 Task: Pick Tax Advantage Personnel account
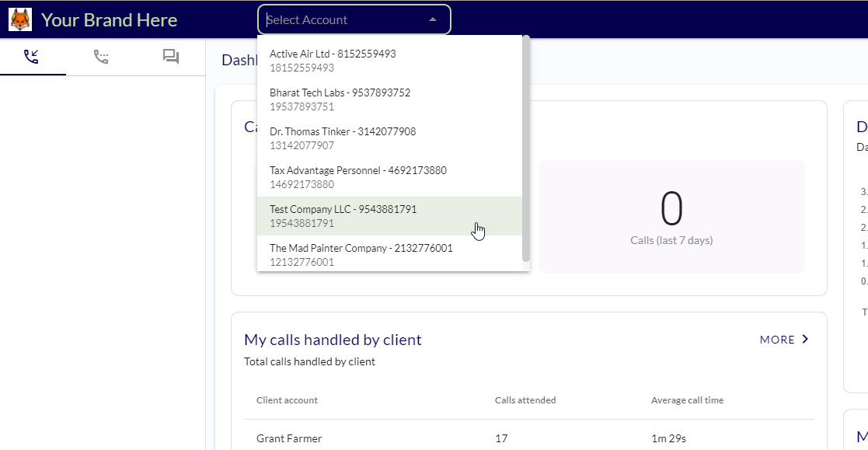(390, 177)
